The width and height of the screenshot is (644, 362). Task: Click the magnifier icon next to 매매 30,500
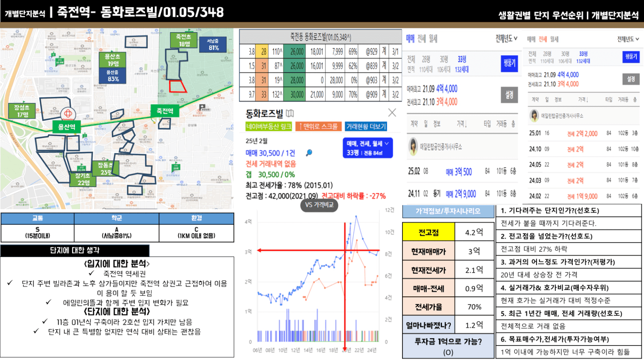coord(309,152)
